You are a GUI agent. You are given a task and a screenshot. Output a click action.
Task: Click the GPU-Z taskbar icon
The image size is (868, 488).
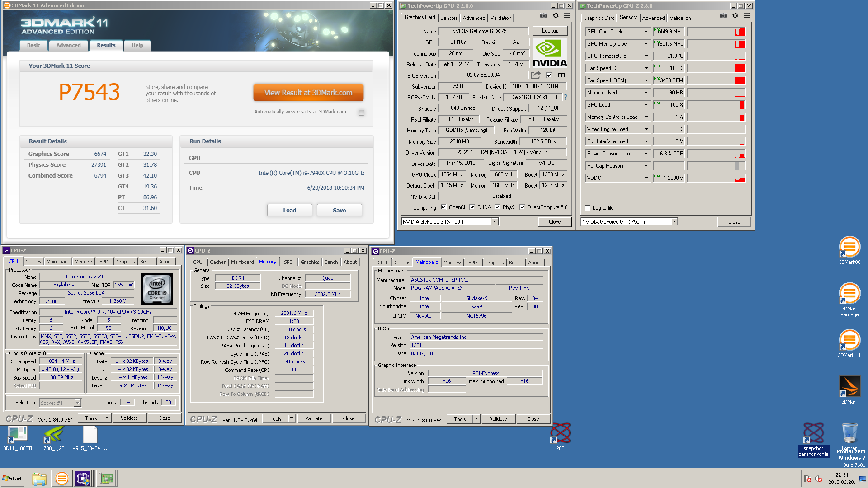click(107, 479)
